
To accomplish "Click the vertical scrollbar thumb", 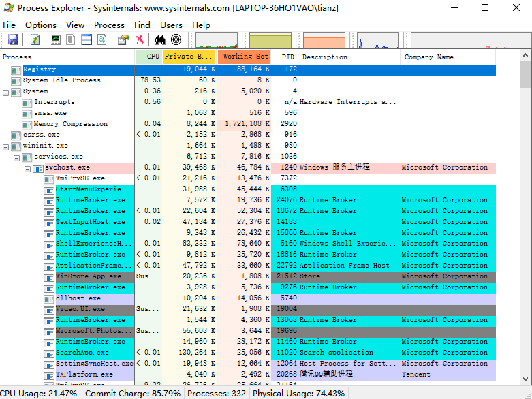I will pos(525,74).
